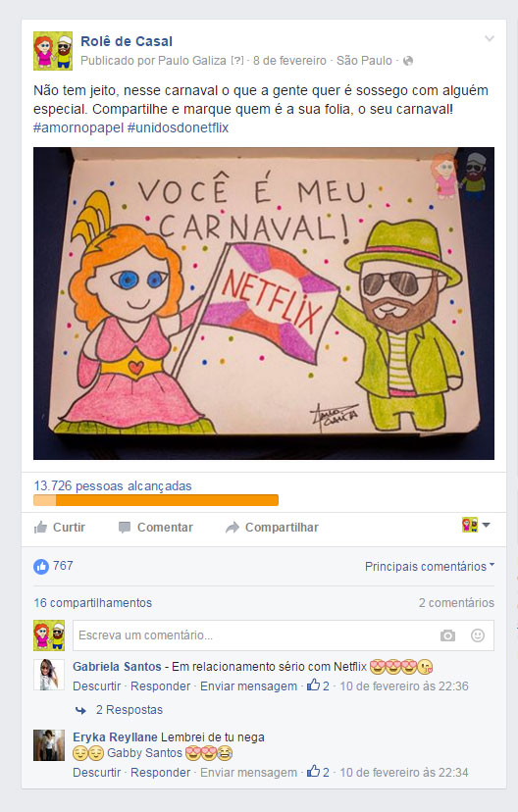Expand the Principais comentários sort dropdown
This screenshot has width=518, height=812.
430,567
